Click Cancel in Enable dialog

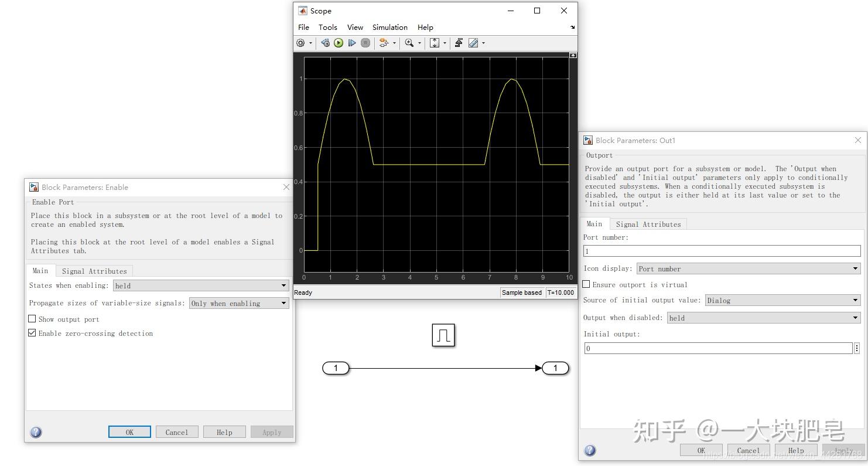(177, 432)
